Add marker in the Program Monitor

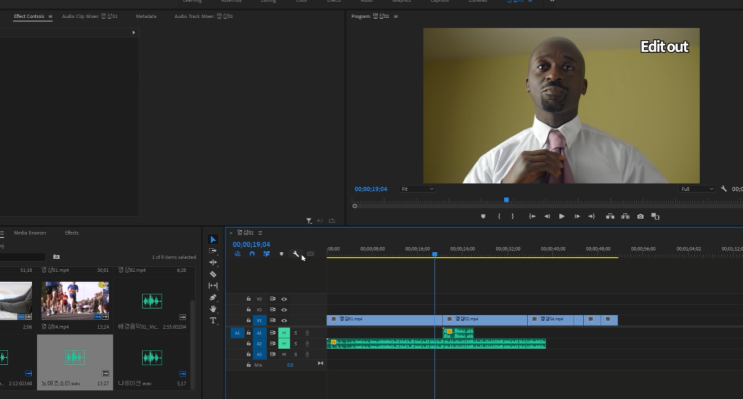(x=483, y=216)
